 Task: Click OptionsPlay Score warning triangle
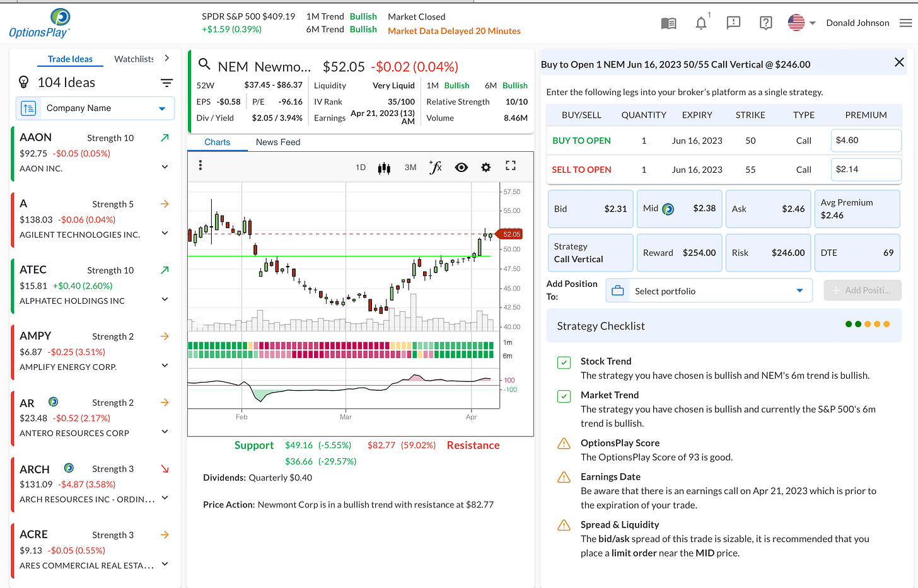[x=564, y=444]
